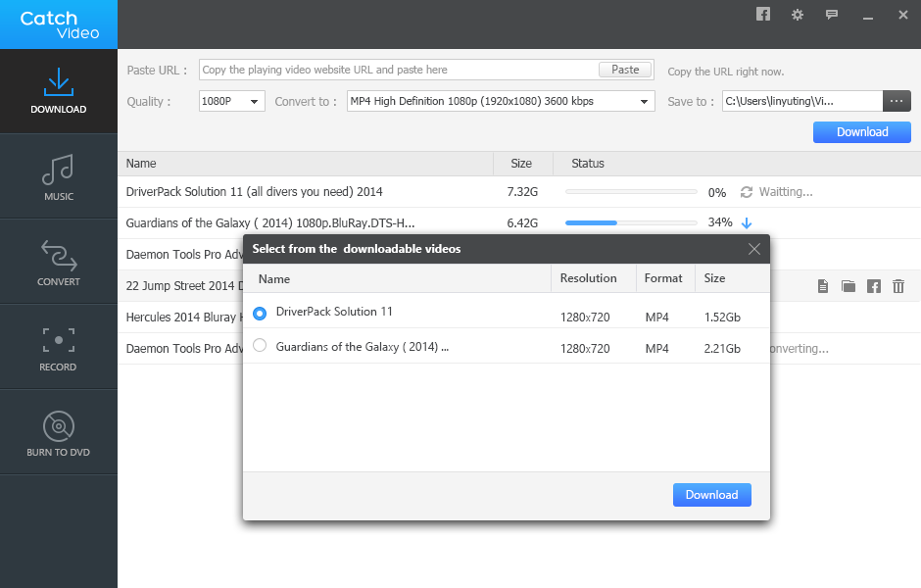Open containing folder for 22 Jump Street
Screen dimensions: 921x588
click(848, 286)
